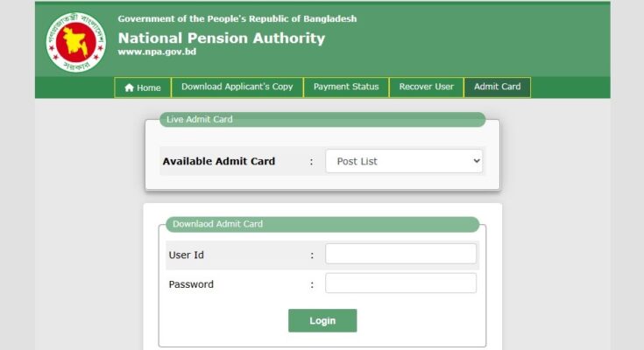Click the house icon in Home tab
Image resolution: width=644 pixels, height=350 pixels.
click(129, 87)
